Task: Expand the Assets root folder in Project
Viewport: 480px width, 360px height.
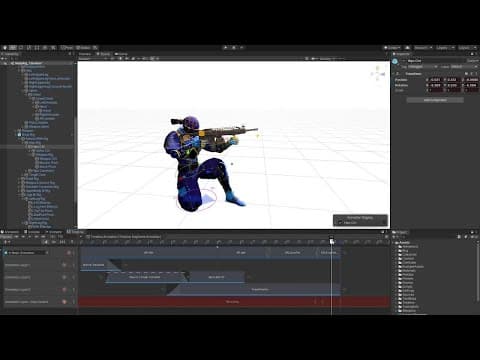Action: pos(394,243)
